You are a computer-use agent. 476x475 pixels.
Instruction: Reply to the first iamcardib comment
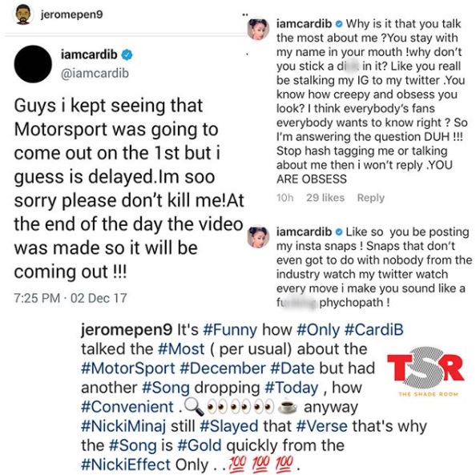pos(371,198)
